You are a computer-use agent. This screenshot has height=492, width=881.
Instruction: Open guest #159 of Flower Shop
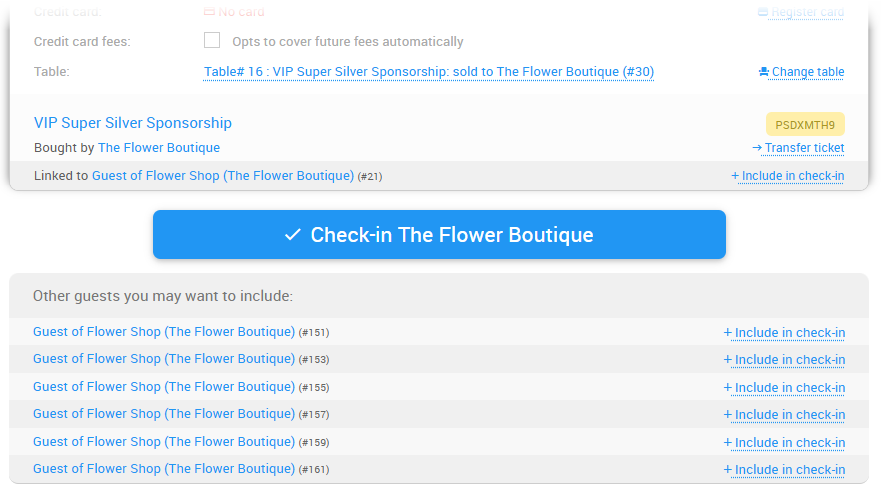point(164,442)
